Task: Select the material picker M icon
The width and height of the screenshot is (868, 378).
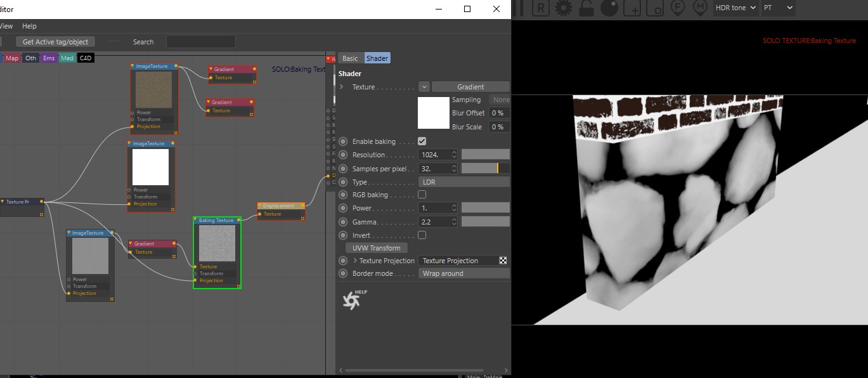Action: 700,8
